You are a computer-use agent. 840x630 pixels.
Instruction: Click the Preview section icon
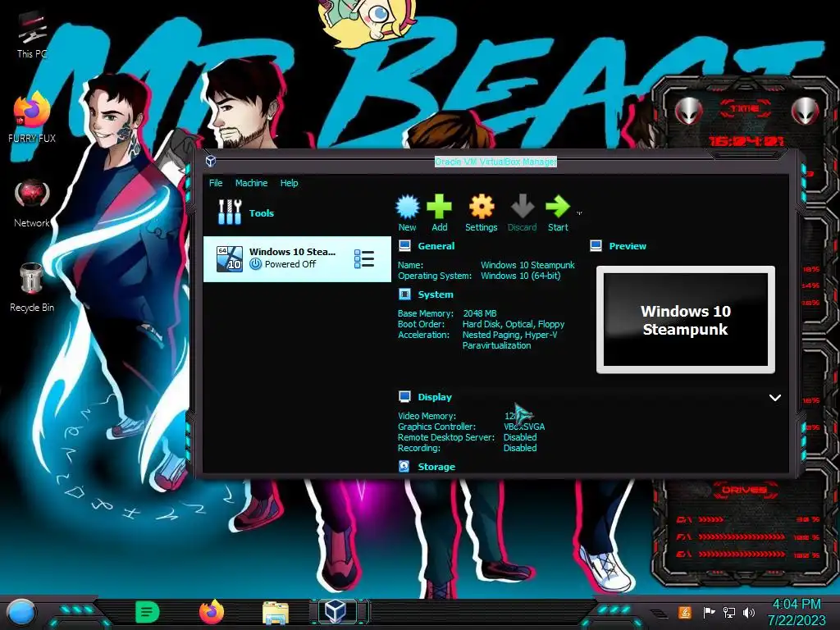click(596, 246)
